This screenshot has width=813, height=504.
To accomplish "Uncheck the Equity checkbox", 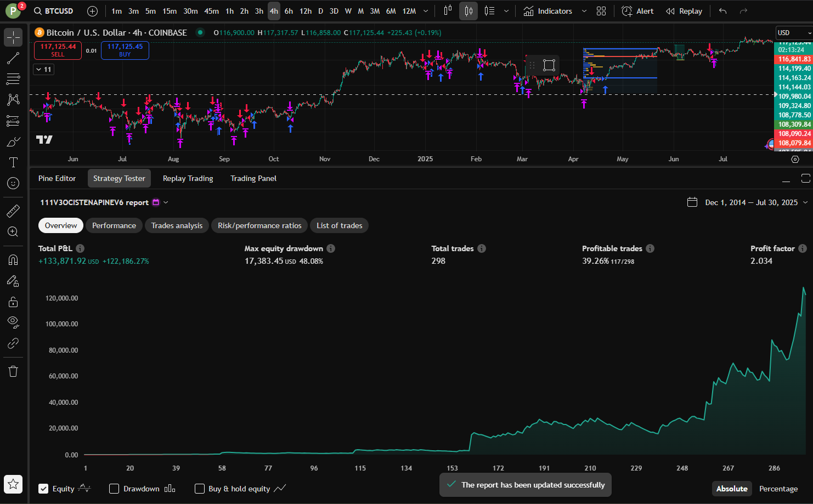I will tap(43, 489).
